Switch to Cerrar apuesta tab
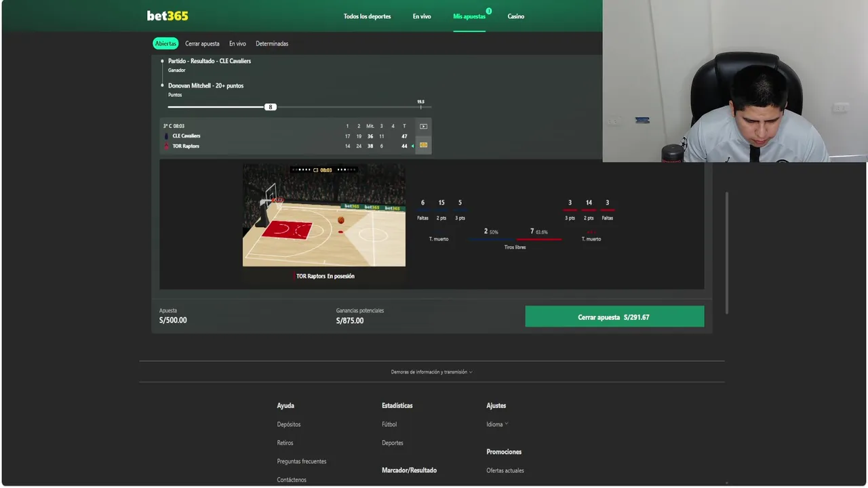This screenshot has width=868, height=488. [202, 43]
